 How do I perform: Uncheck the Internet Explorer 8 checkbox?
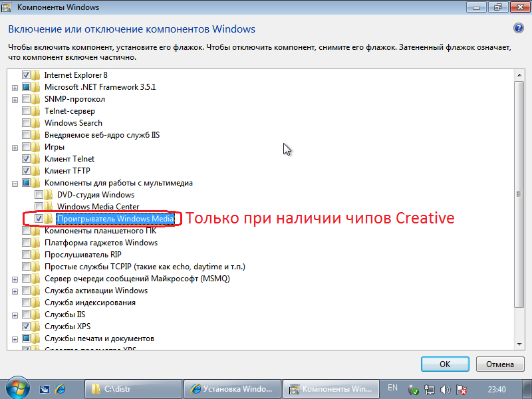(27, 75)
